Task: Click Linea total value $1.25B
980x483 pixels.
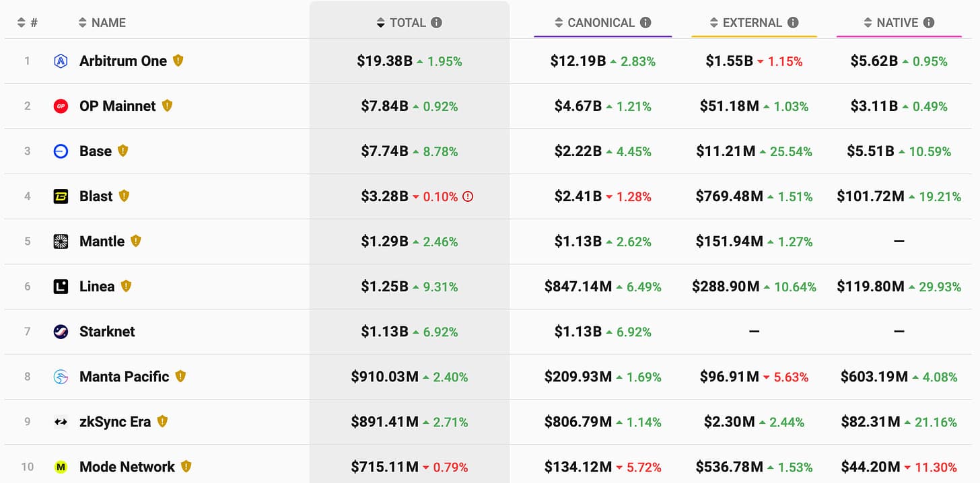Action: click(x=385, y=287)
